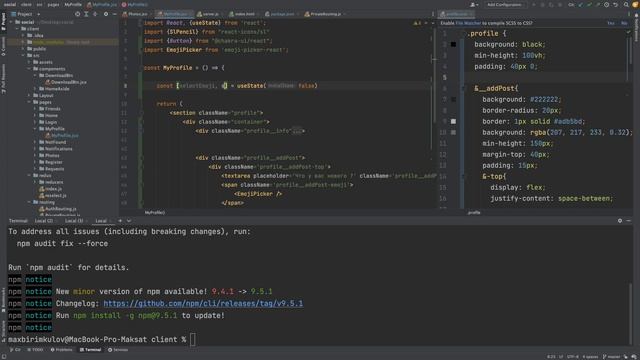The width and height of the screenshot is (640, 360).
Task: Click the File Watcher link in the notification
Action: (x=468, y=23)
